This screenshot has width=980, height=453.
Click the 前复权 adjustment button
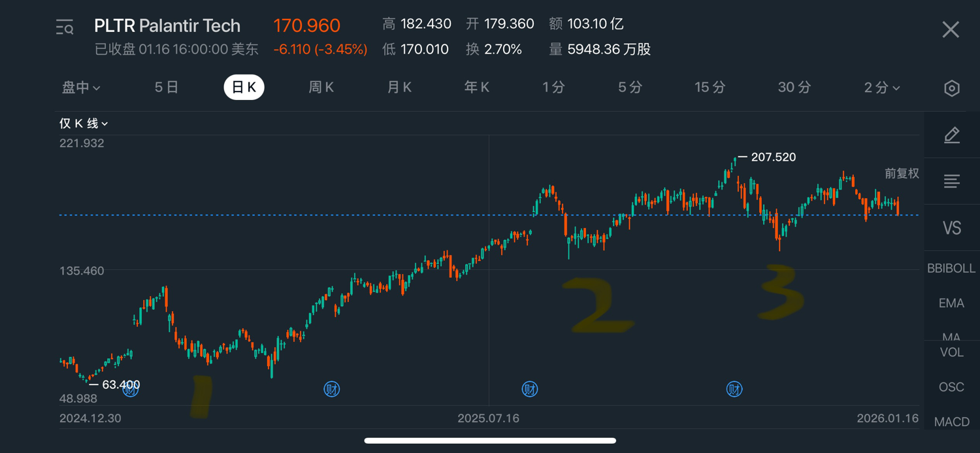tap(902, 173)
